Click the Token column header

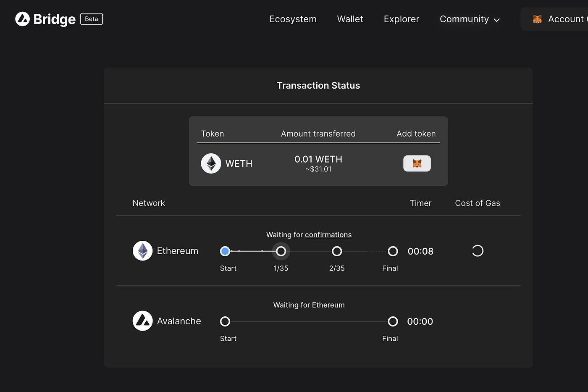213,134
